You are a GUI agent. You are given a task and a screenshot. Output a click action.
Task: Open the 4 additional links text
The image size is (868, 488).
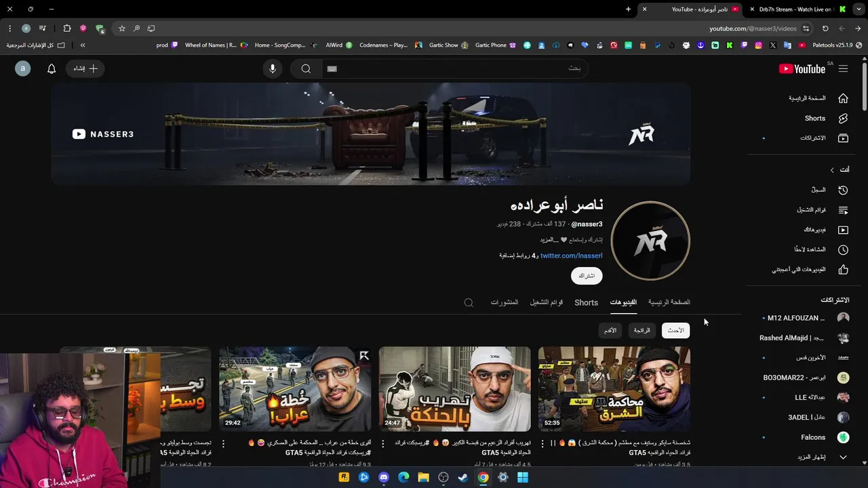(x=519, y=256)
